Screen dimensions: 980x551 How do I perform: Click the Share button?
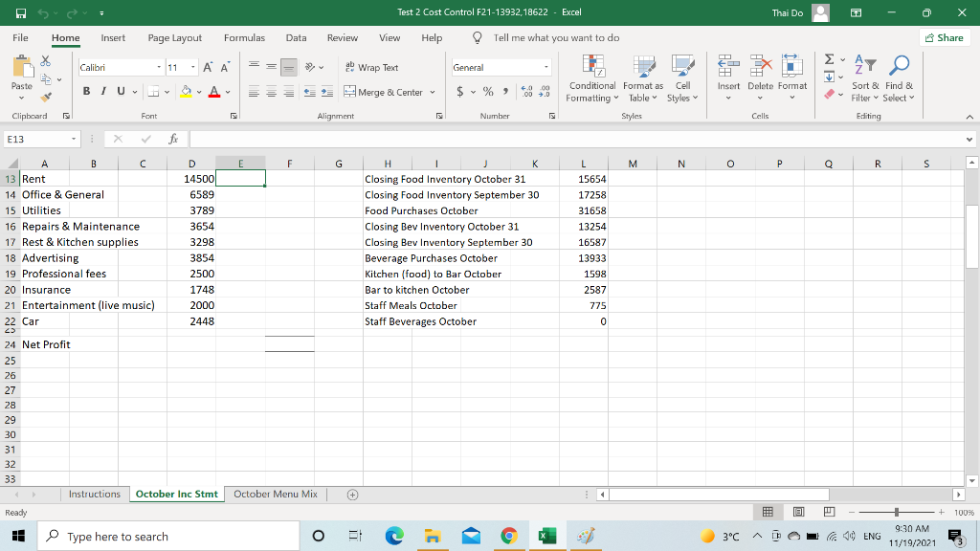[944, 37]
